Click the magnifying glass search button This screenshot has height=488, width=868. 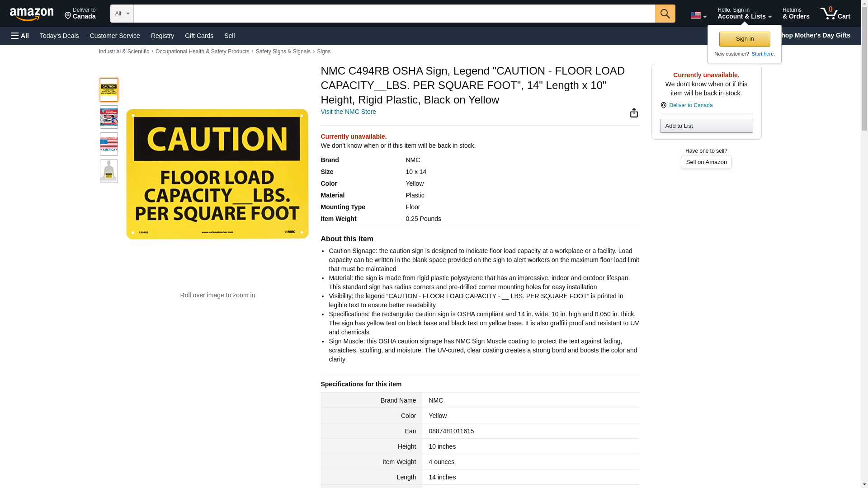point(665,14)
